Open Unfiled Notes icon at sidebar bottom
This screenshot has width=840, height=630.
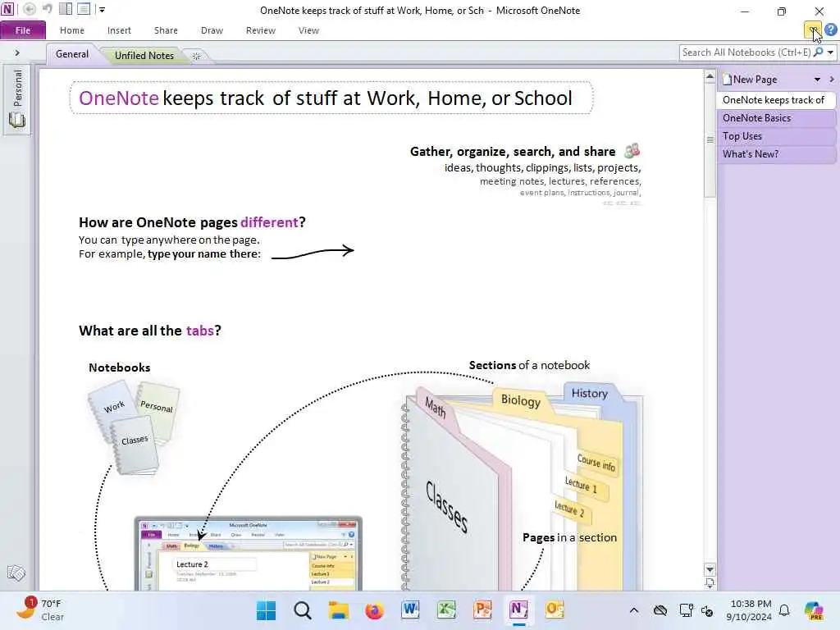tap(16, 573)
